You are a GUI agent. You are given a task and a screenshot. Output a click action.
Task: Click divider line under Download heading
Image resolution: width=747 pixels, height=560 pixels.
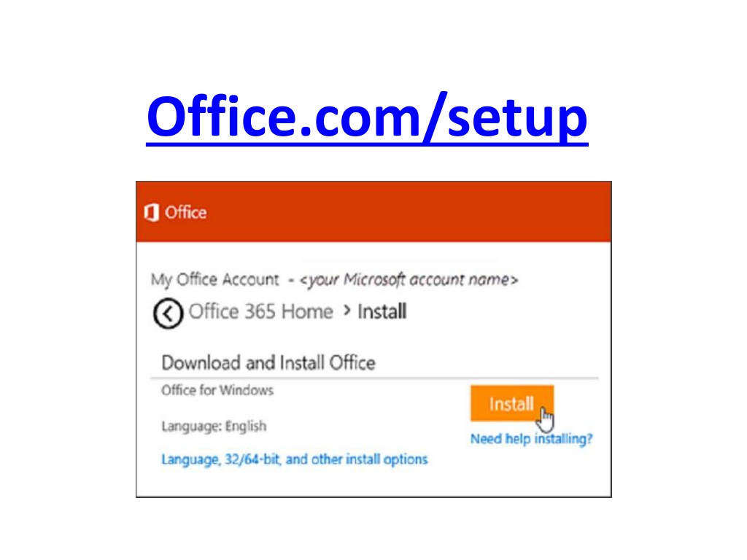point(374,378)
